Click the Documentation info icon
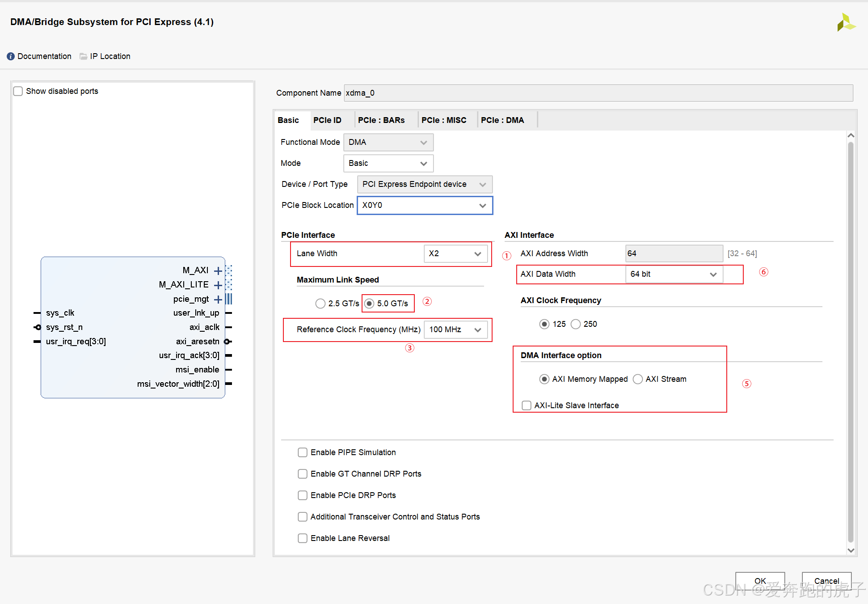Viewport: 868px width, 604px height. pos(11,56)
